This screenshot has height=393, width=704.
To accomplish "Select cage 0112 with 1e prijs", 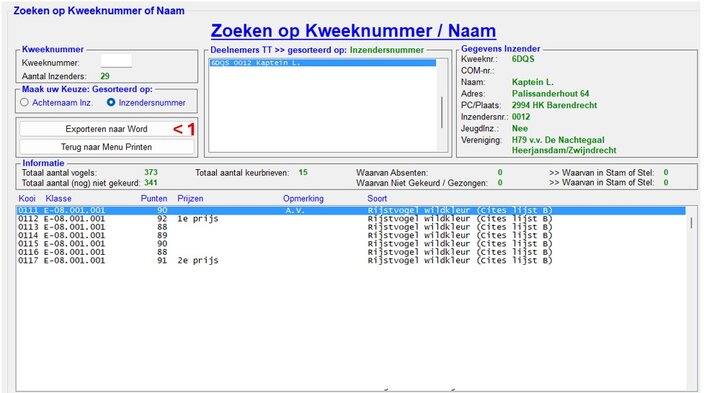I will pyautogui.click(x=351, y=219).
